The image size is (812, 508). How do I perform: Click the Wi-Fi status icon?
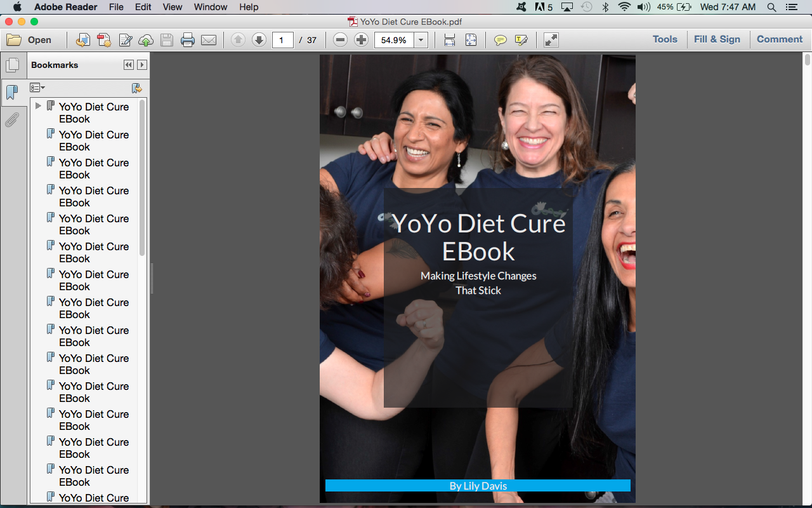[x=624, y=7]
